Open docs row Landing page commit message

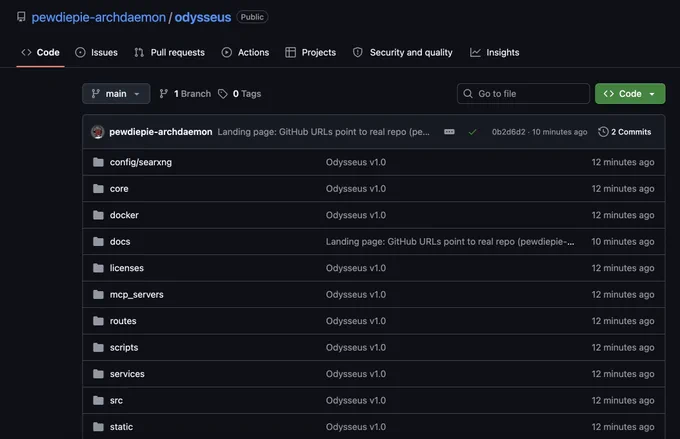(450, 242)
